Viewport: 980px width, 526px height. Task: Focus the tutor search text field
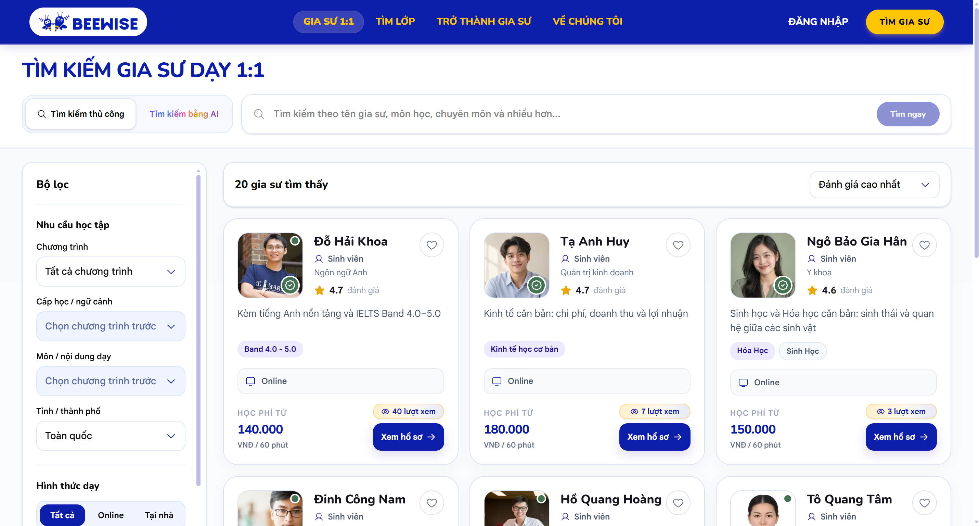click(571, 114)
